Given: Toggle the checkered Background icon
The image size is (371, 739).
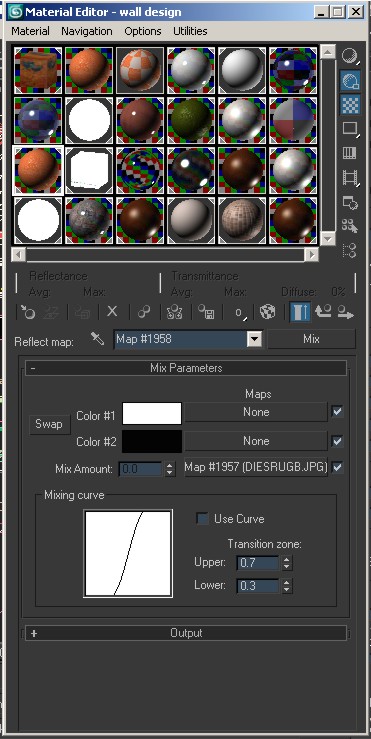Looking at the screenshot, I should pos(350,105).
